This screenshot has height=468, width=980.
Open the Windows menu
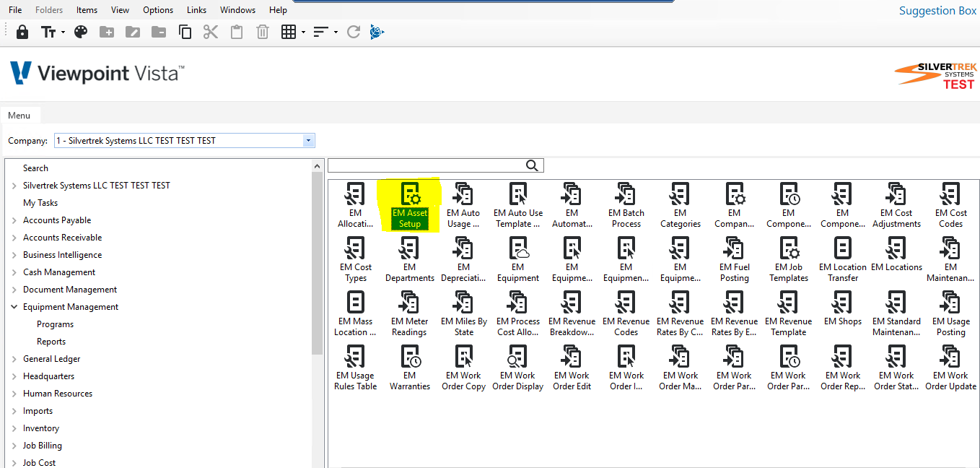(x=237, y=10)
